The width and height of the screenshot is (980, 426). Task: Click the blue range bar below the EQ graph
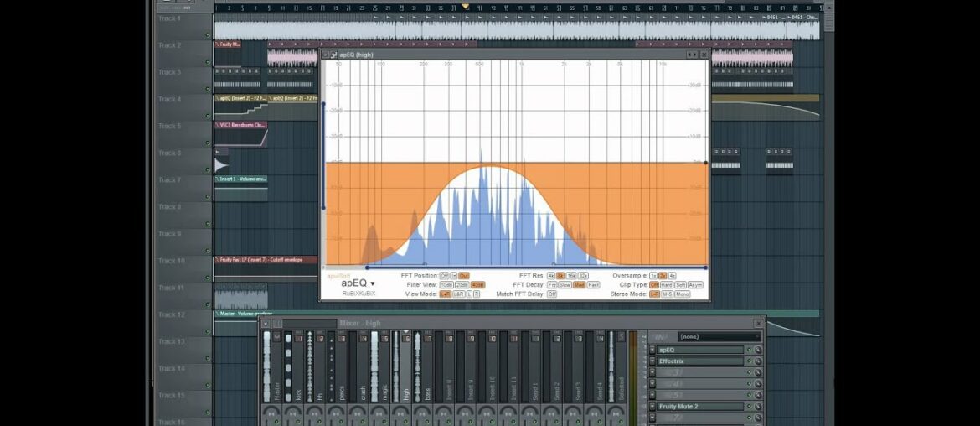(536, 268)
